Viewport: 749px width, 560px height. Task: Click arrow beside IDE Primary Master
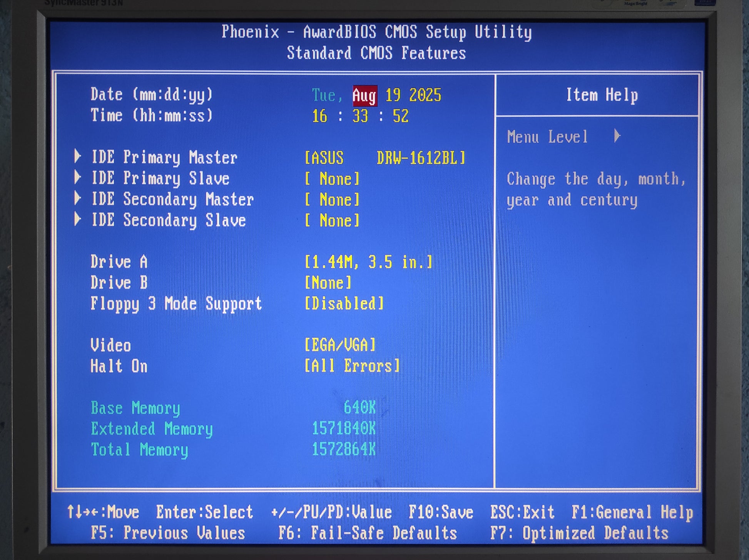(x=77, y=157)
